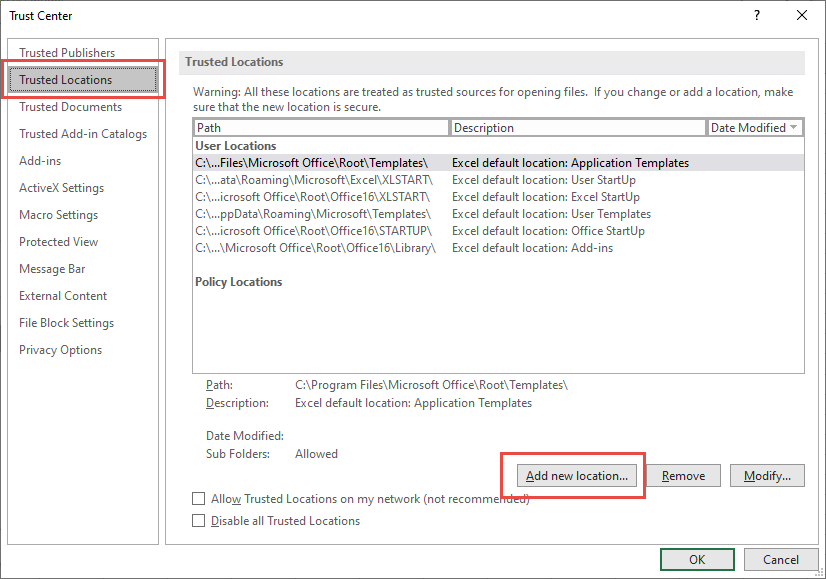Close the Trust Center dialog window
826x579 pixels.
(x=801, y=15)
